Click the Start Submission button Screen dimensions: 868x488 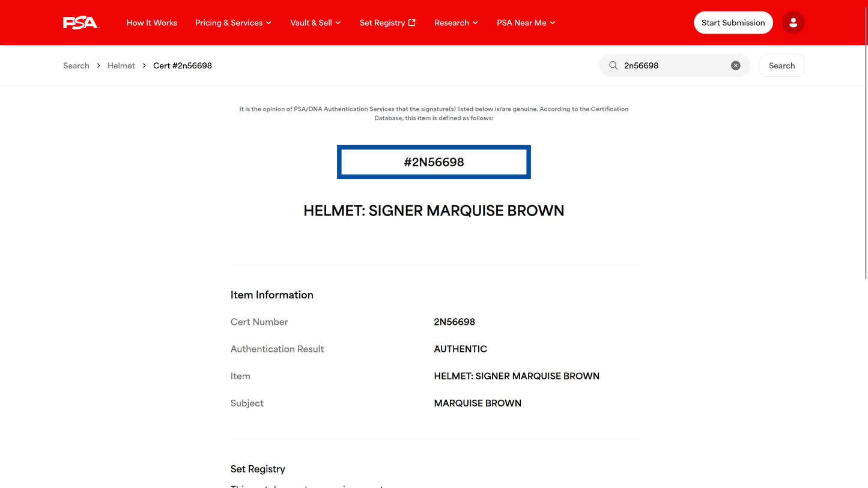click(733, 23)
